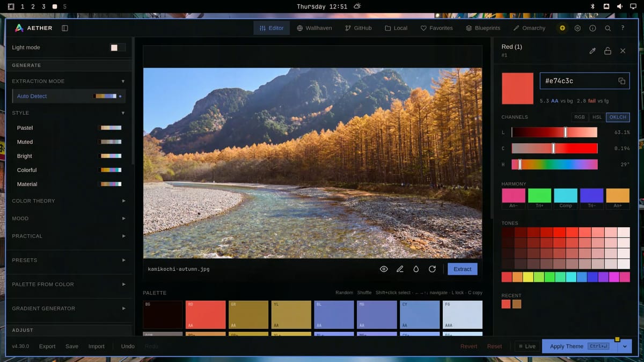Screen dimensions: 644x362
Task: Open the Blueprints tab
Action: 483,28
